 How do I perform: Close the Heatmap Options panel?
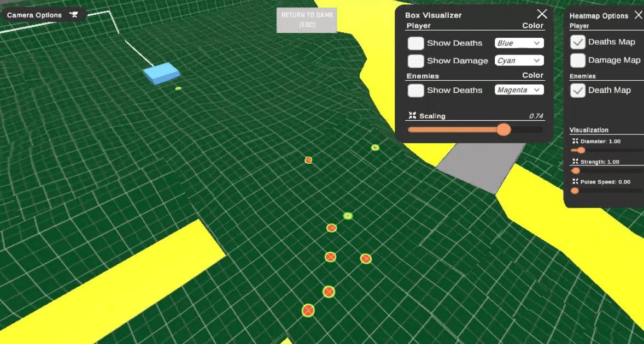pos(639,15)
